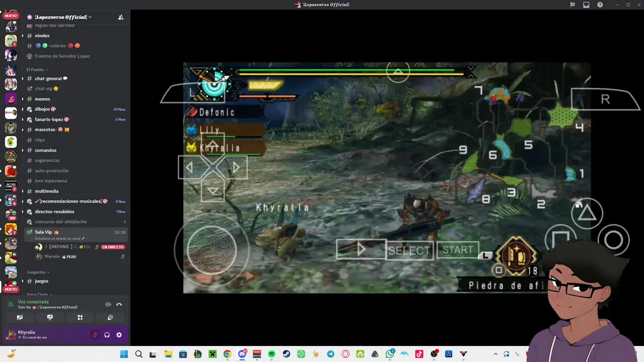Open the soundboard icon
The height and width of the screenshot is (362, 644).
pos(110,317)
